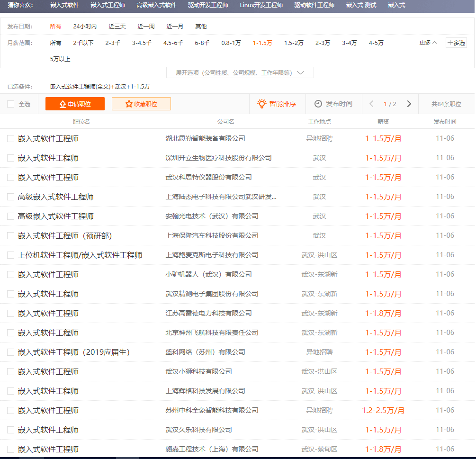
Task: Sort results by 发布时间
Action: pyautogui.click(x=333, y=104)
